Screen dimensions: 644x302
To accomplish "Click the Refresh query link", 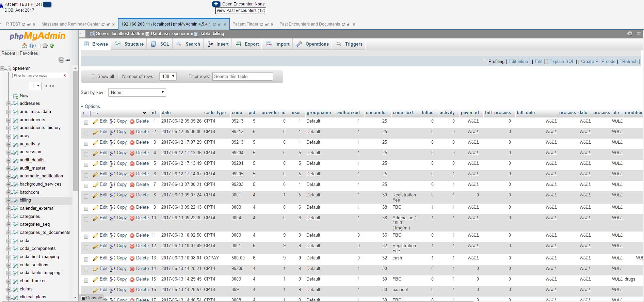I will [630, 61].
